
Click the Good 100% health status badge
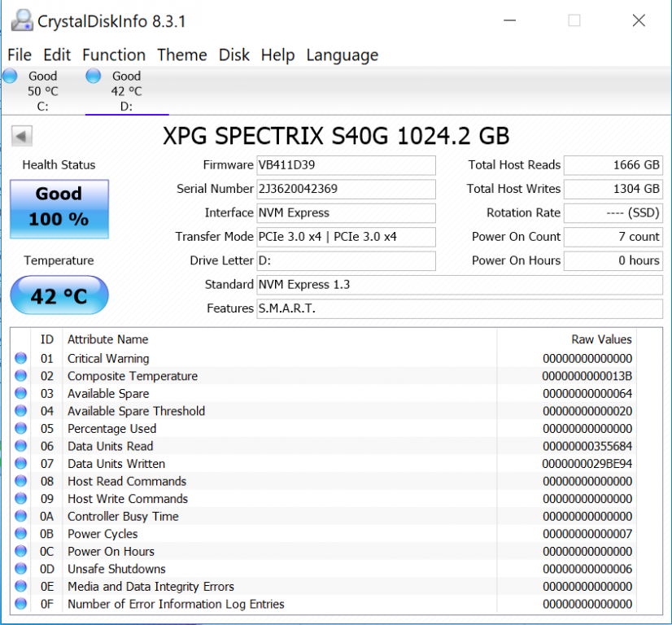pos(58,208)
